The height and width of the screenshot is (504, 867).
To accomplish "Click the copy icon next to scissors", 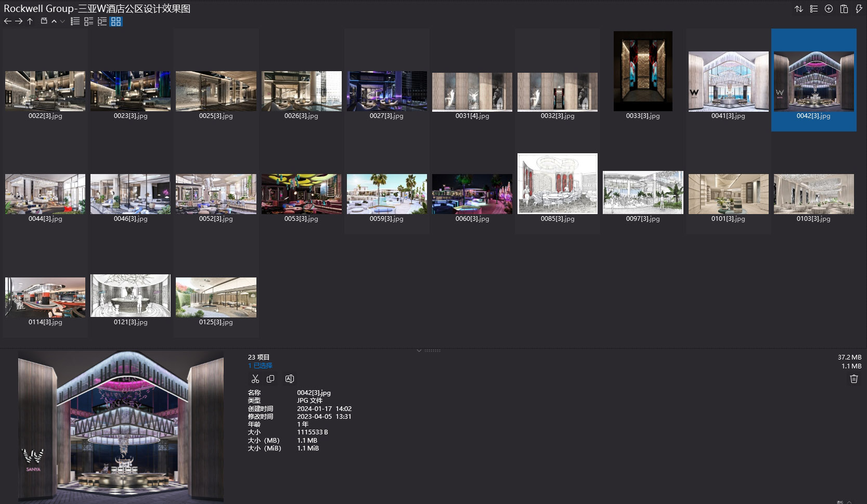I will click(x=271, y=379).
